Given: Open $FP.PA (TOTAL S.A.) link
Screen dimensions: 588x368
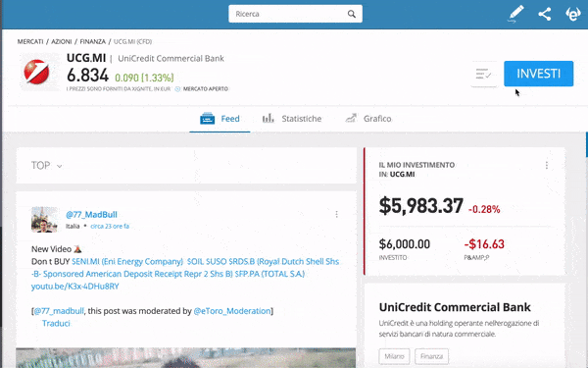Looking at the screenshot, I should 270,274.
